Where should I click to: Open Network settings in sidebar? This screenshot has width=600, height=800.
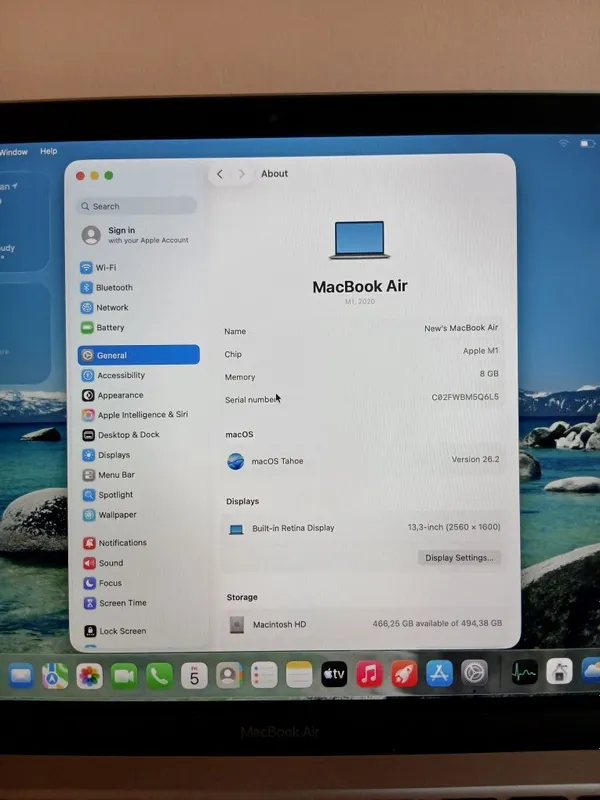pos(105,307)
